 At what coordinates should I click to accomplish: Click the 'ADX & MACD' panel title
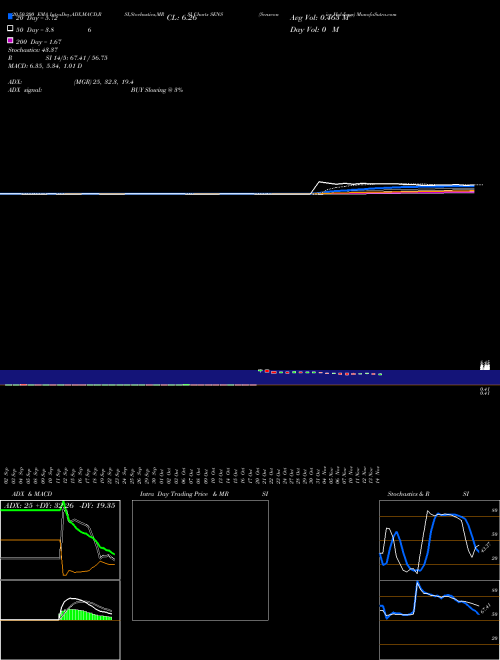click(x=32, y=494)
